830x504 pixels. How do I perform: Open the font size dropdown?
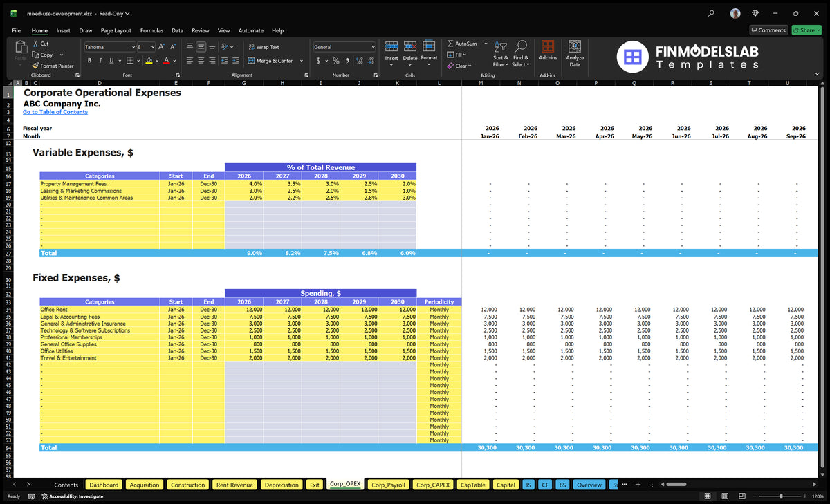151,47
